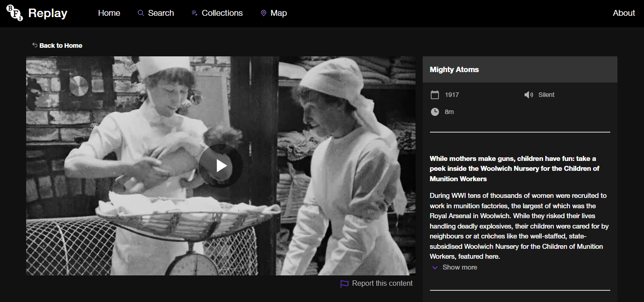644x302 pixels.
Task: Click the calendar icon next to 1917
Action: point(434,95)
